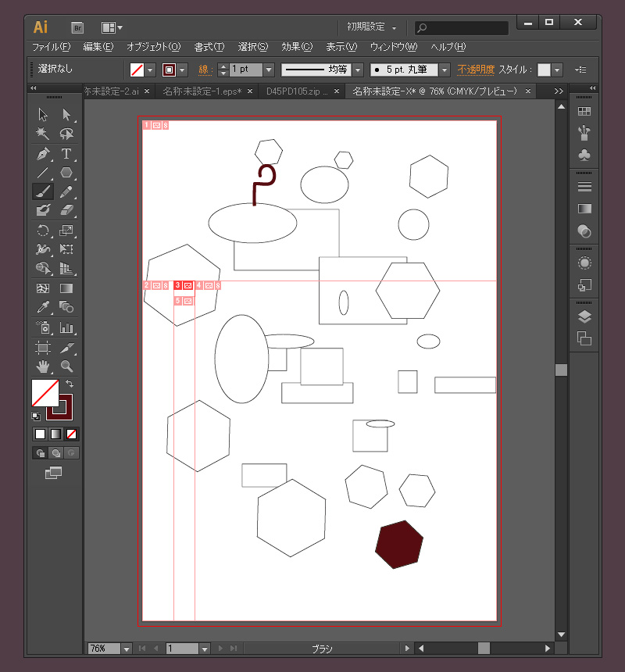Screen dimensions: 625x672
Task: Open the stroke weight 1 pt dropdown
Action: point(269,70)
